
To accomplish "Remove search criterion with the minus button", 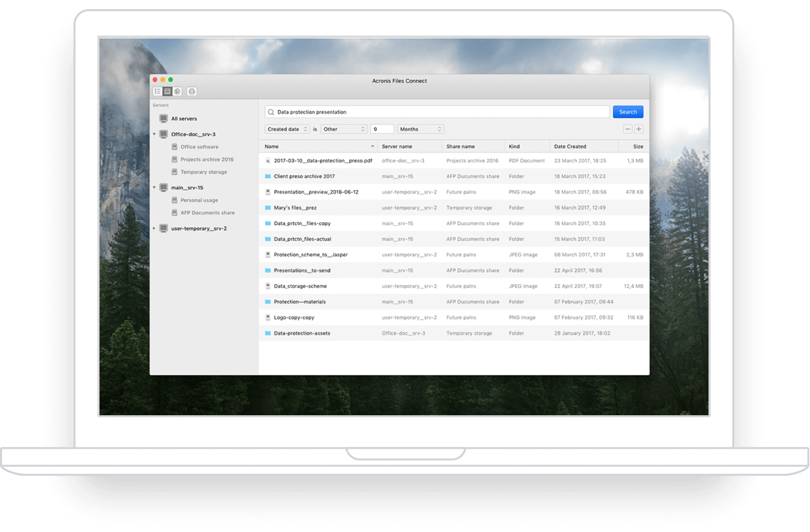I will 628,129.
